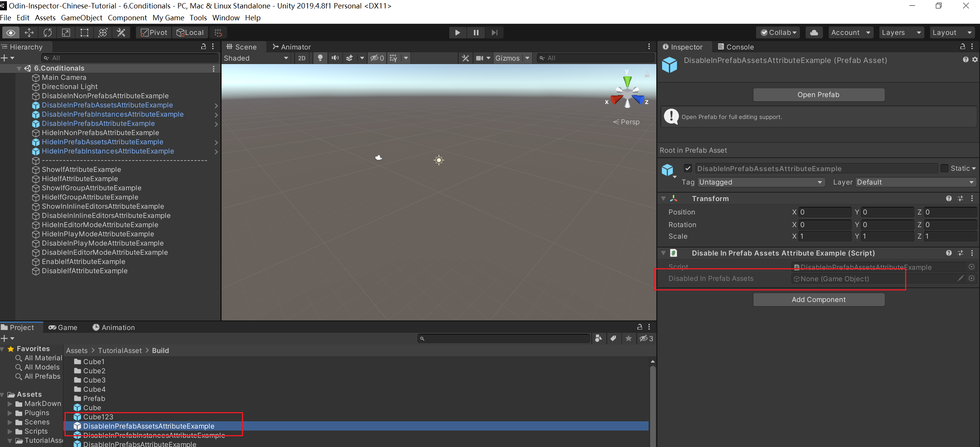Pause the game playback
Viewport: 980px width, 447px height.
(x=476, y=33)
